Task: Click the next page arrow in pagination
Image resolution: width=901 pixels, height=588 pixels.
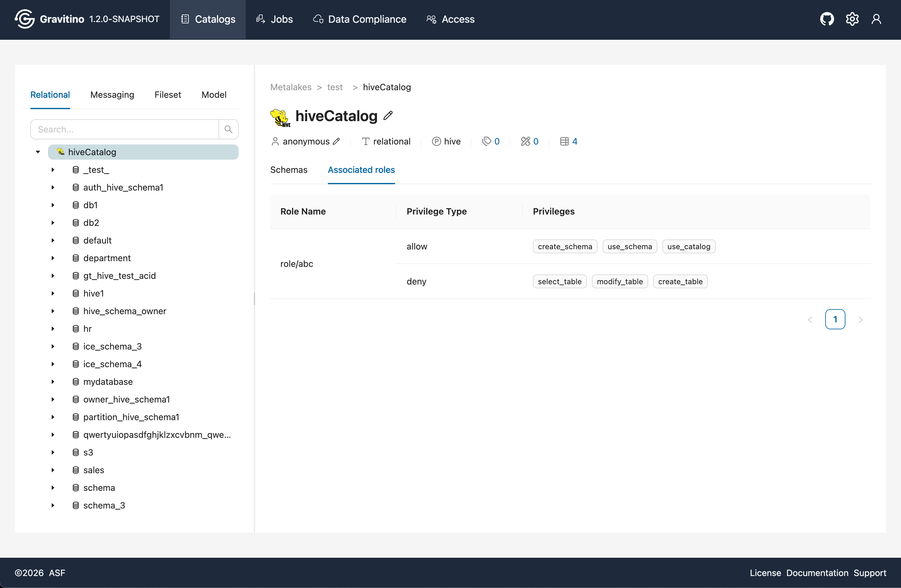Action: click(x=861, y=319)
